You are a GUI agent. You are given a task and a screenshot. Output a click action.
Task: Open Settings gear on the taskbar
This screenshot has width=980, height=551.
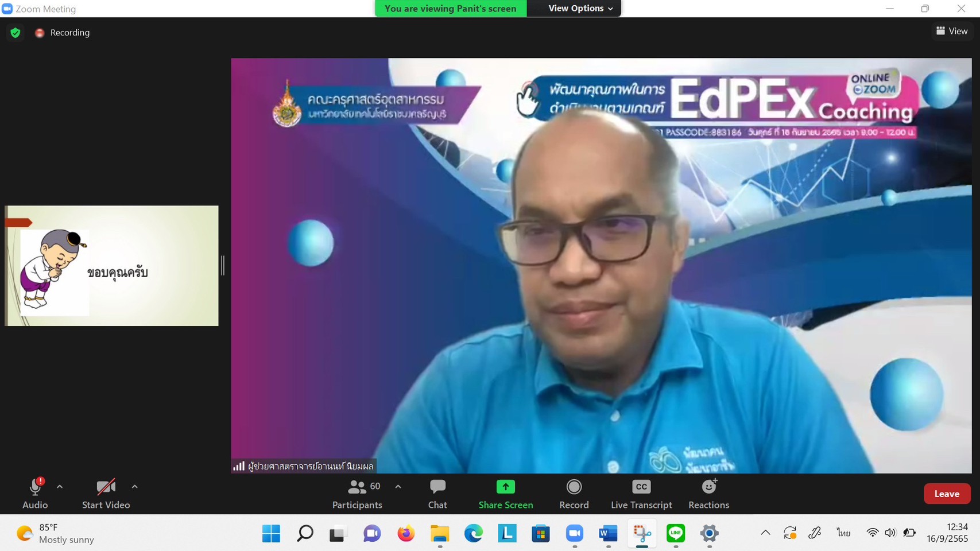click(710, 534)
